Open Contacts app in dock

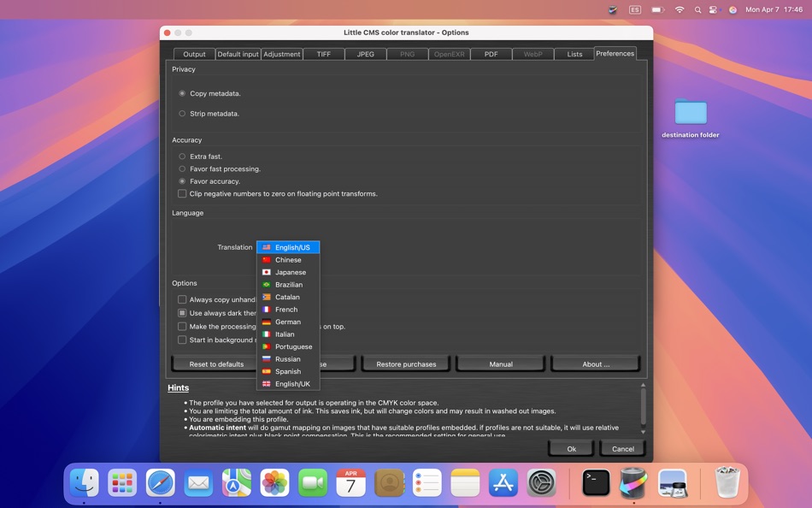[x=389, y=482]
